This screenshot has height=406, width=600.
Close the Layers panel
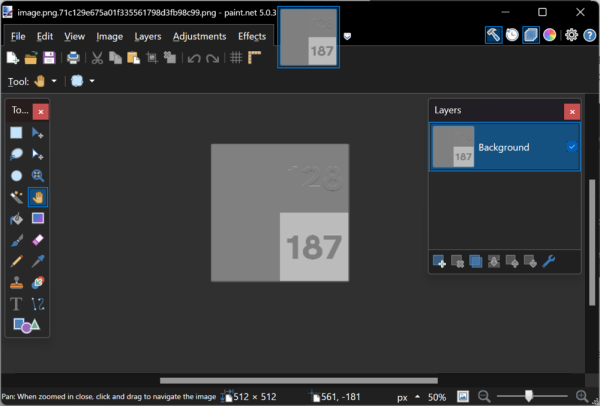pos(572,112)
